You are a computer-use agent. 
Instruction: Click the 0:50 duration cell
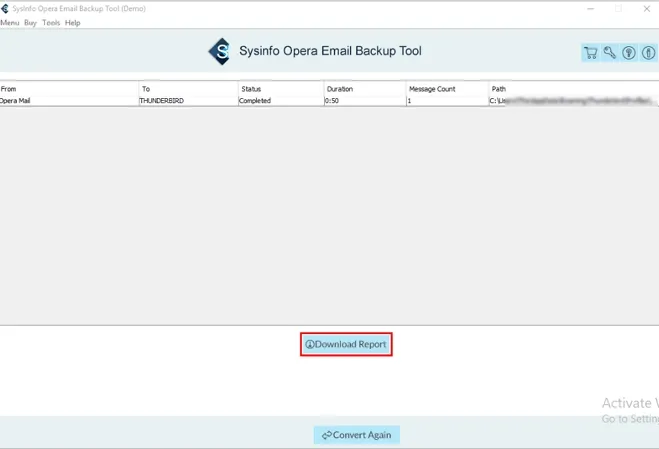pos(365,100)
